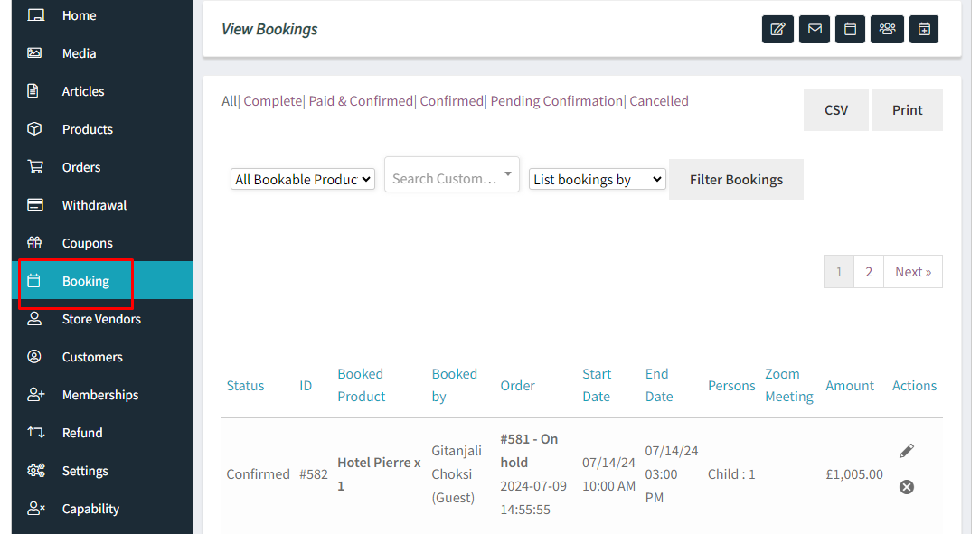Click the Coupons gift icon
Image resolution: width=980 pixels, height=534 pixels.
[x=35, y=242]
